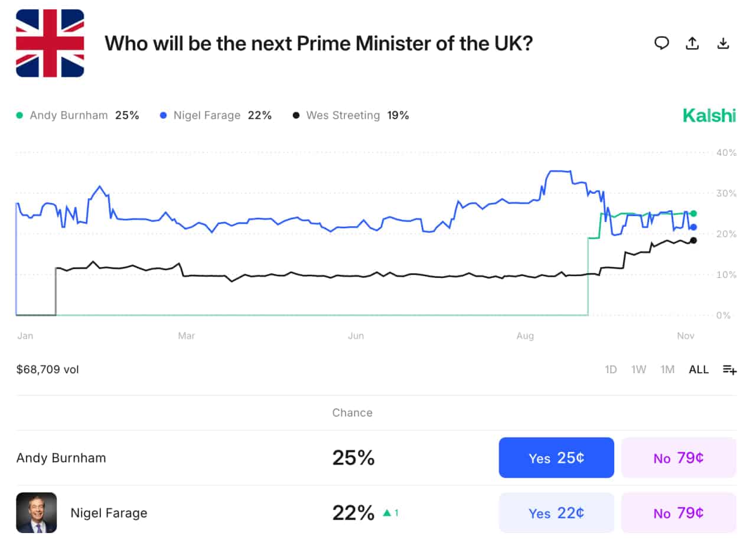Click the Kalshi logo
756x539 pixels.
pyautogui.click(x=709, y=115)
